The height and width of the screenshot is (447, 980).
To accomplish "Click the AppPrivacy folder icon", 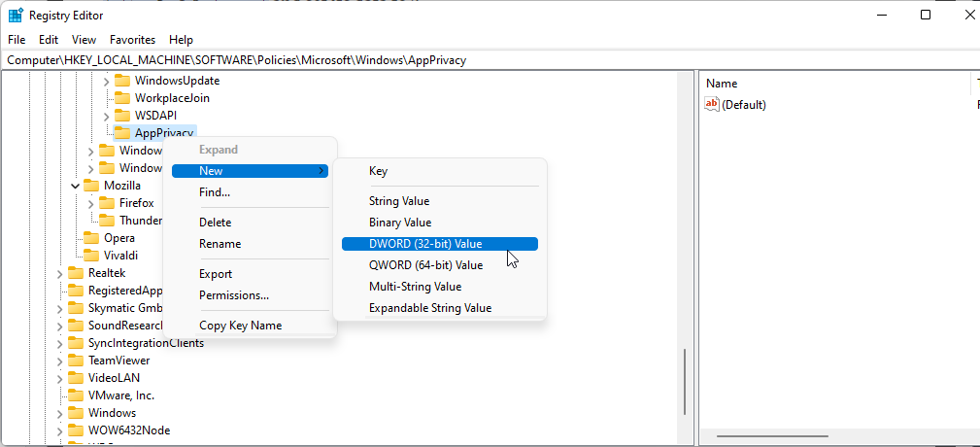I will pyautogui.click(x=122, y=133).
